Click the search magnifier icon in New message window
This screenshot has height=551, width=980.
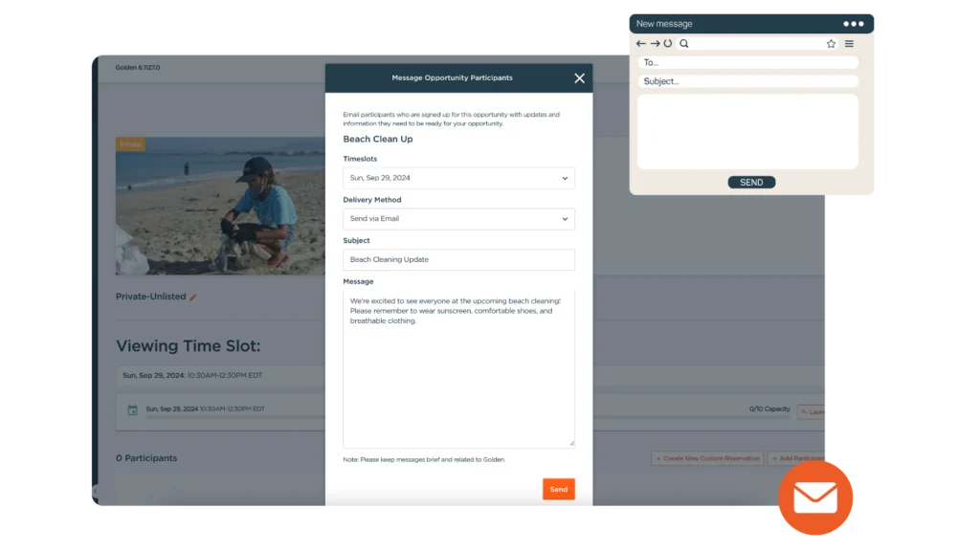click(684, 44)
